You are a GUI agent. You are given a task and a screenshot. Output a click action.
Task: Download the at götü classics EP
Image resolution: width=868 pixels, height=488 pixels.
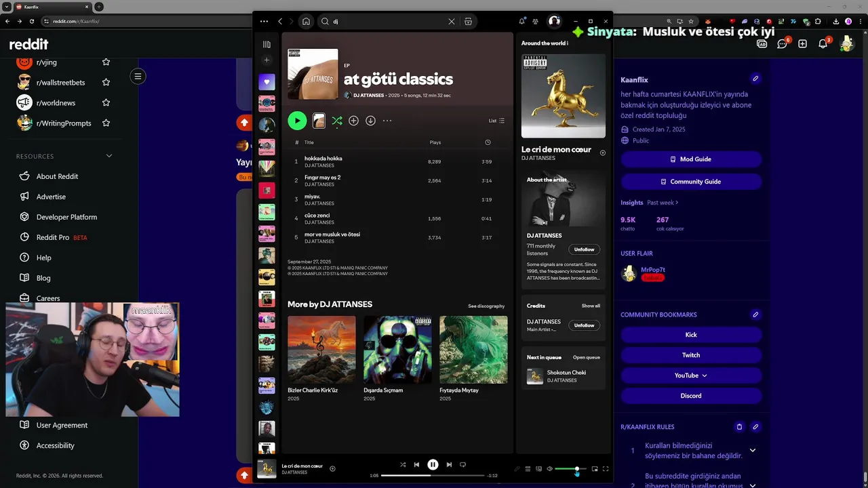(370, 121)
